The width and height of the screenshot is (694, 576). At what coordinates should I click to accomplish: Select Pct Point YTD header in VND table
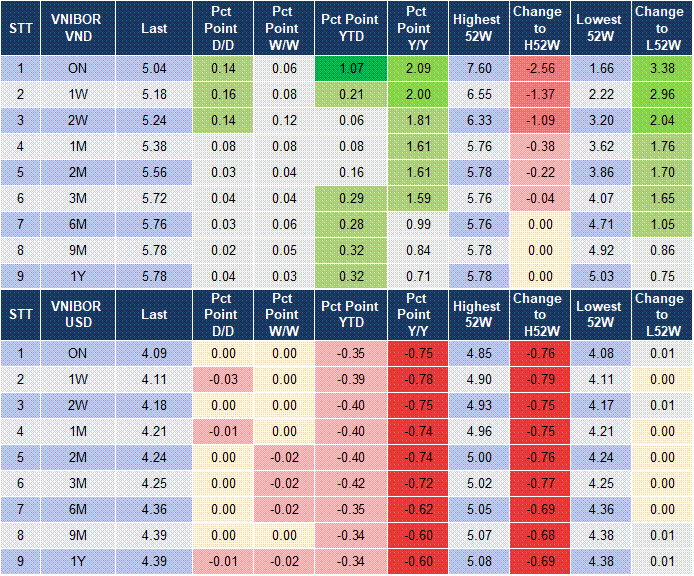pos(349,28)
